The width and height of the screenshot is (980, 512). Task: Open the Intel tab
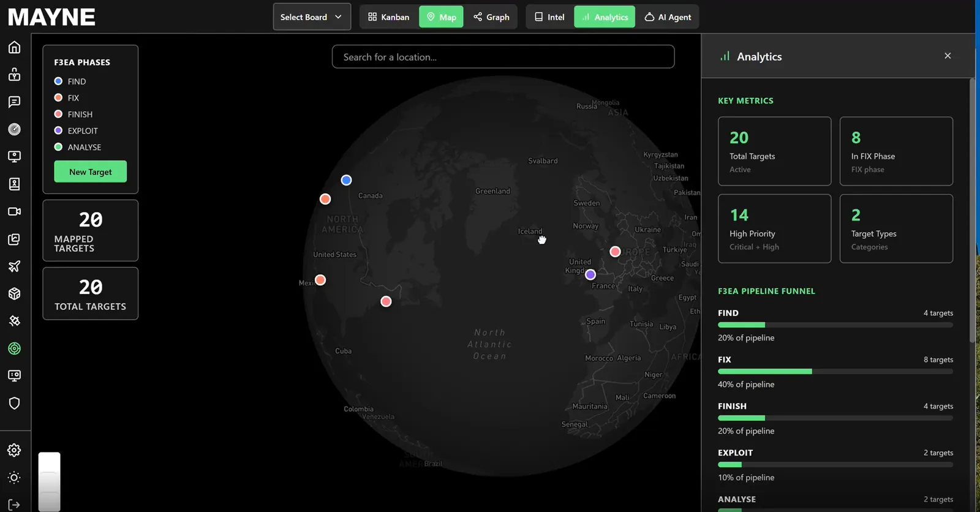tap(549, 17)
